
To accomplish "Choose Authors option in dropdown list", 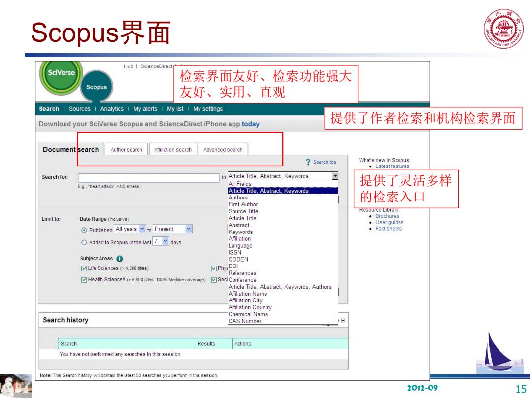I will point(238,198).
